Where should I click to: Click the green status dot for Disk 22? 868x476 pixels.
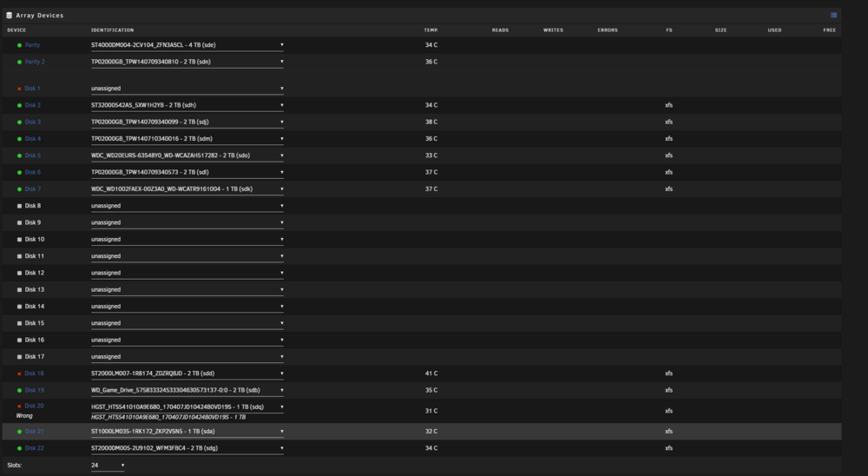[19, 448]
